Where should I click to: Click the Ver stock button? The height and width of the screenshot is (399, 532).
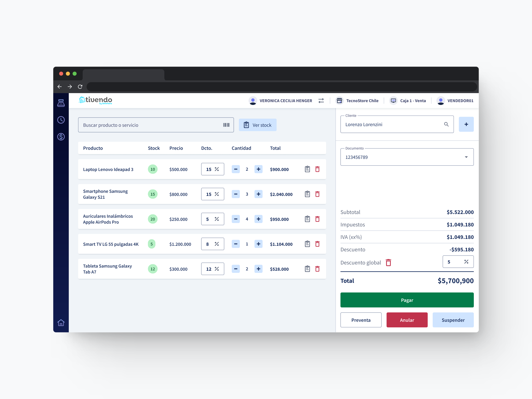(258, 125)
